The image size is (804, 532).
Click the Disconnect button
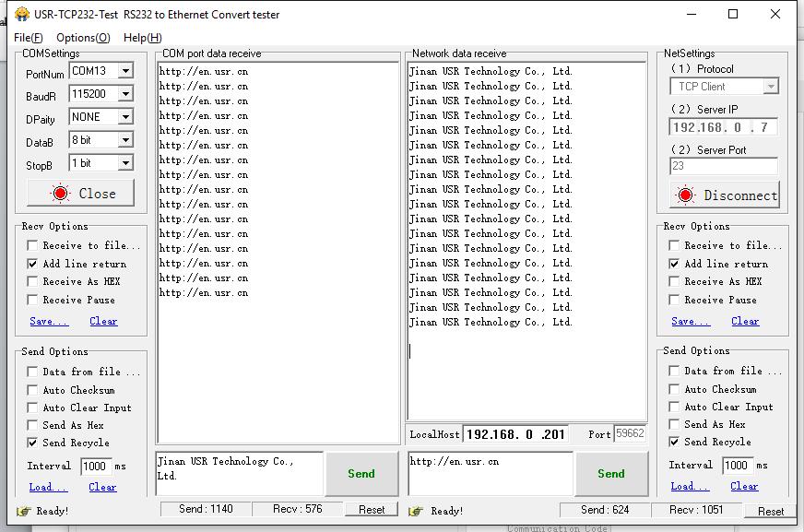tap(725, 195)
